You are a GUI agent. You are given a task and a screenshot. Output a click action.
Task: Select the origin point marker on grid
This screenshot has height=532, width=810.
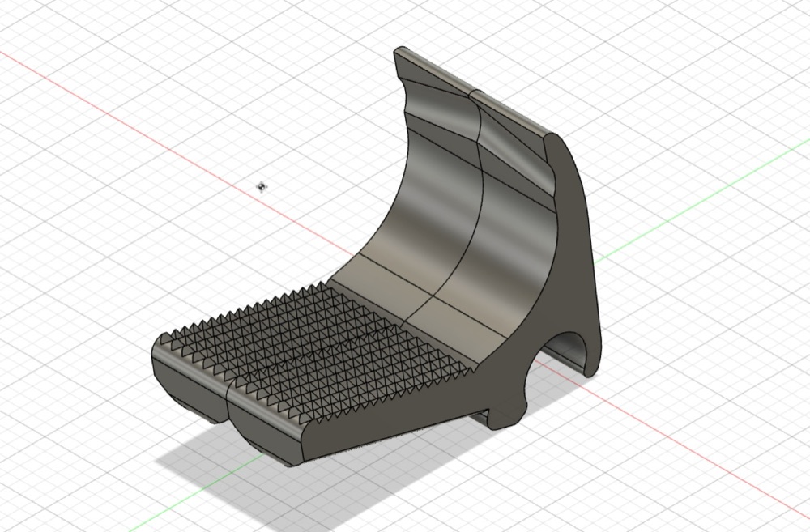(x=262, y=186)
